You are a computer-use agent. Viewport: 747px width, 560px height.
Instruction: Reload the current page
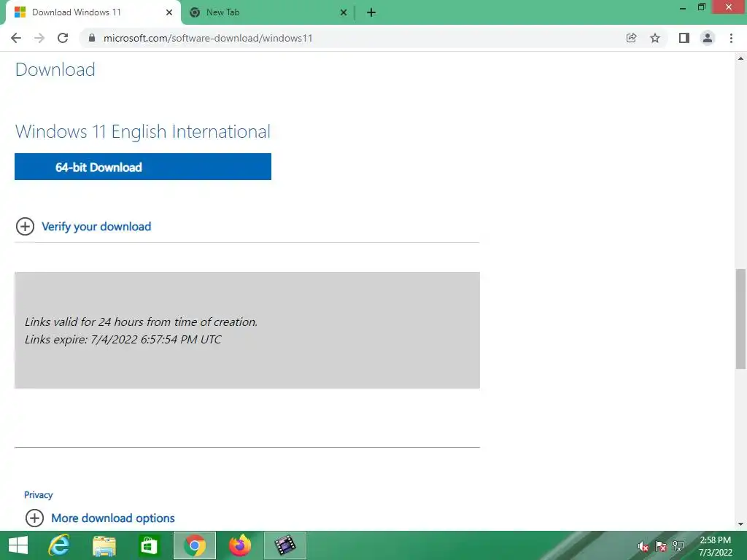(x=63, y=38)
